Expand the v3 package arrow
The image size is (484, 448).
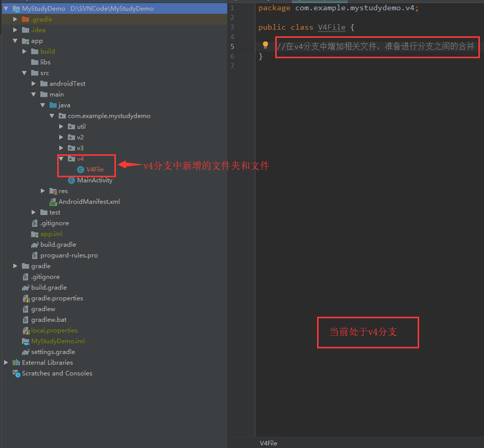coord(61,148)
